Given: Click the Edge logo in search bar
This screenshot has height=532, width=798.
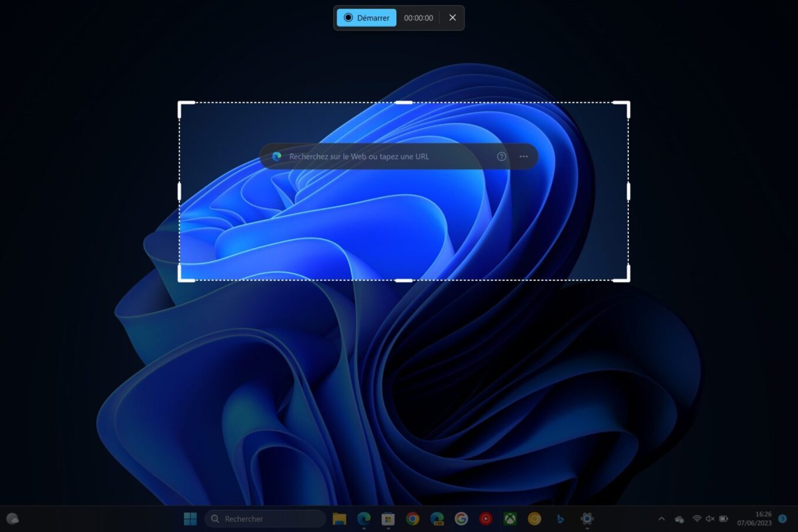Looking at the screenshot, I should 277,157.
